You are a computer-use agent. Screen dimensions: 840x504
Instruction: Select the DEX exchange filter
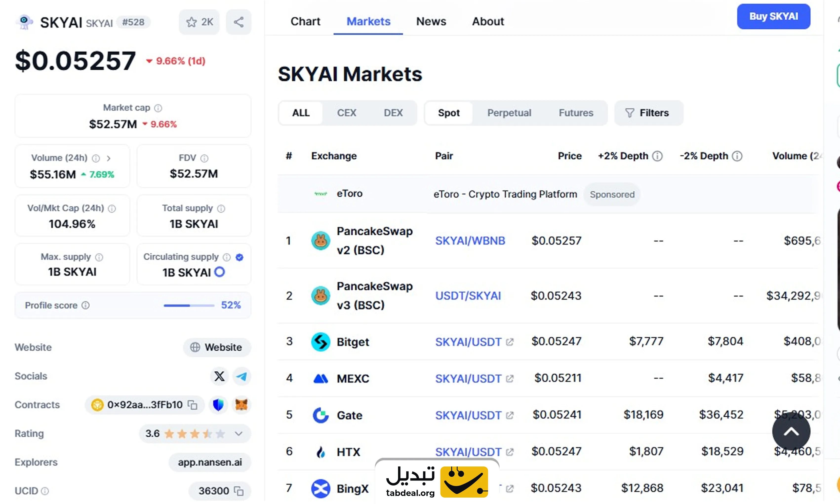393,113
